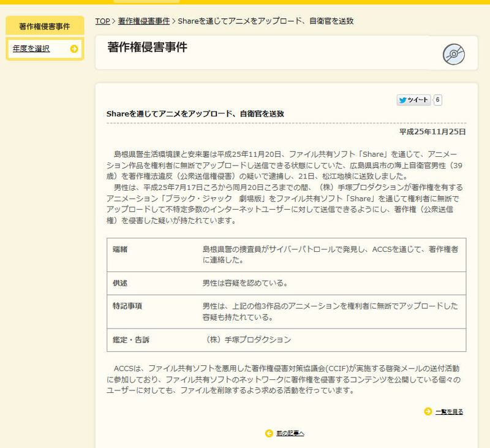Screen dimensions: 490x448
Task: Go to previous article via 前の記事へ
Action: coord(290,433)
